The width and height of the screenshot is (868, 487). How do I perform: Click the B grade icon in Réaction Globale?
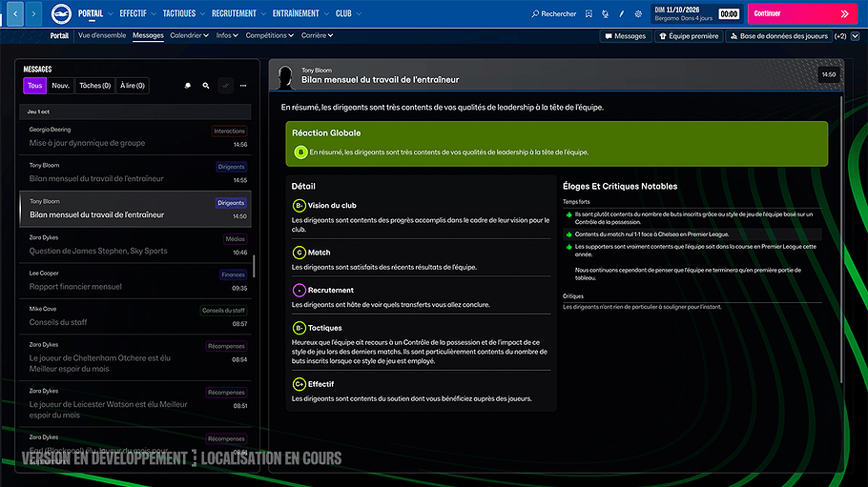(300, 152)
